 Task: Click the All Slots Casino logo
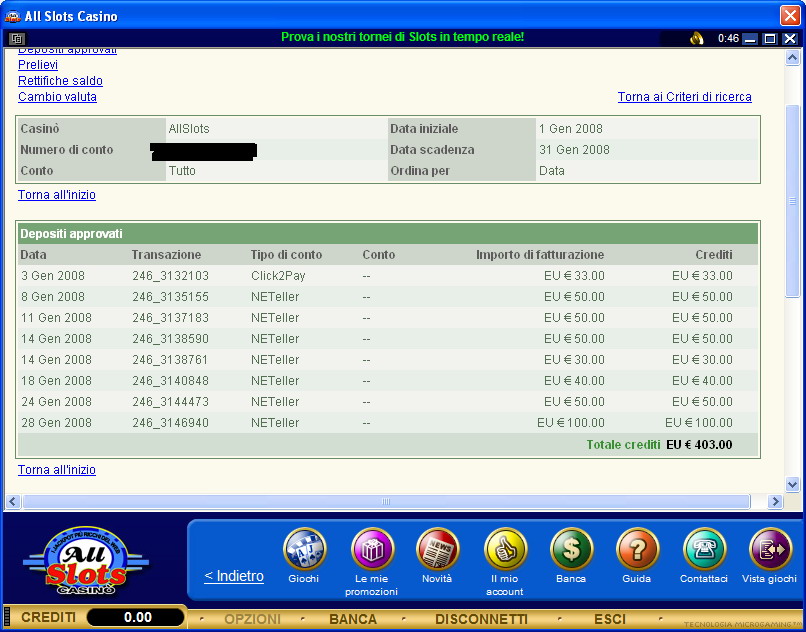click(86, 561)
